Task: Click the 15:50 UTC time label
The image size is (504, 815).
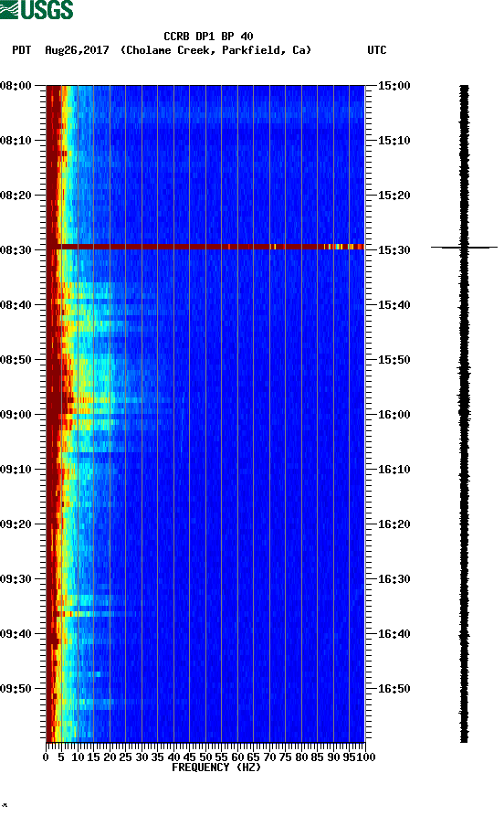Action: coord(394,360)
